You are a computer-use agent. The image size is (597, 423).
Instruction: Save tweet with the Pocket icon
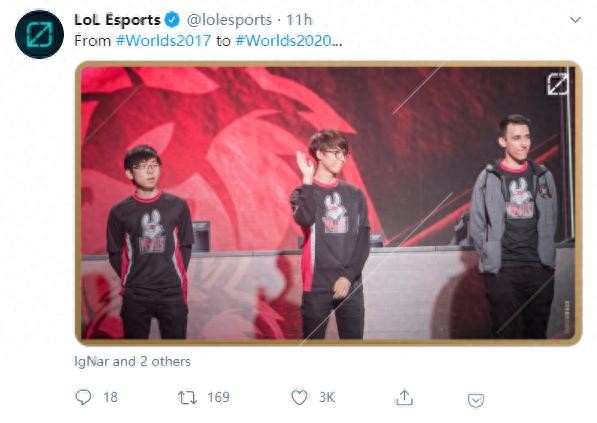click(x=476, y=401)
